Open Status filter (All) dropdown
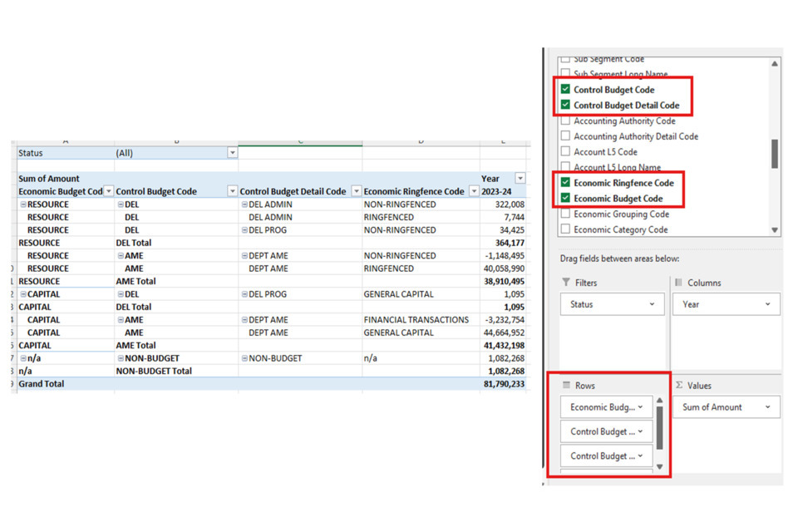 tap(232, 153)
